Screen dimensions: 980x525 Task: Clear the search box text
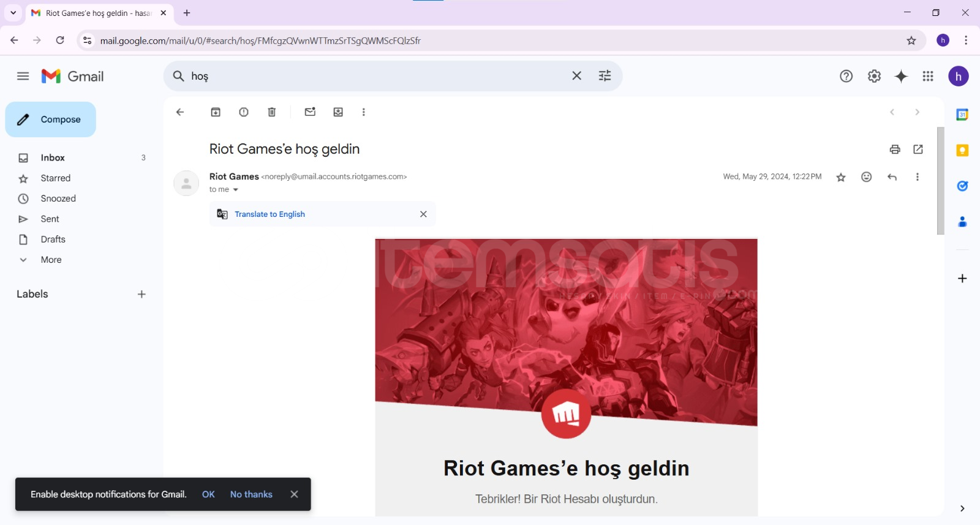tap(576, 76)
